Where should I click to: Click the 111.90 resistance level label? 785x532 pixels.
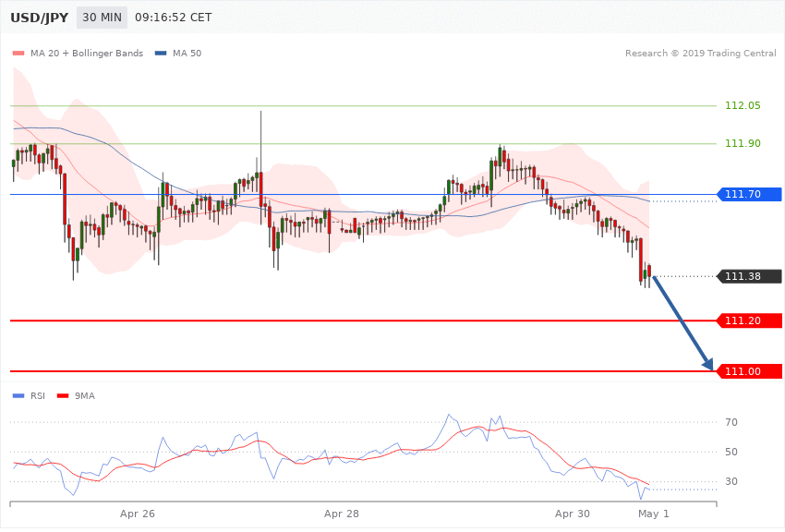coord(743,144)
